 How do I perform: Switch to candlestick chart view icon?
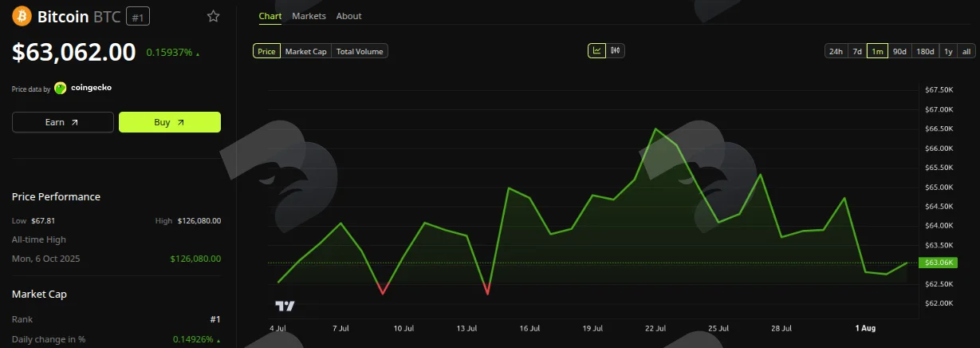coord(616,51)
